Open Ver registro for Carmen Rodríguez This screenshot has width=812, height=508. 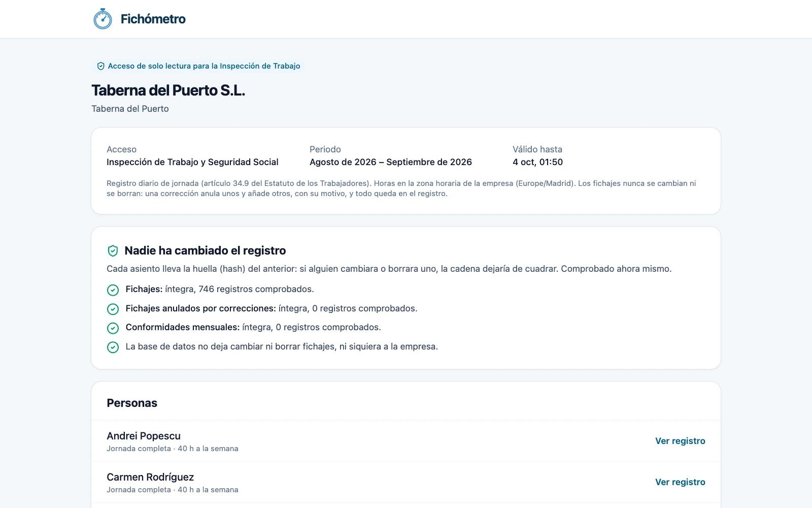pyautogui.click(x=680, y=482)
